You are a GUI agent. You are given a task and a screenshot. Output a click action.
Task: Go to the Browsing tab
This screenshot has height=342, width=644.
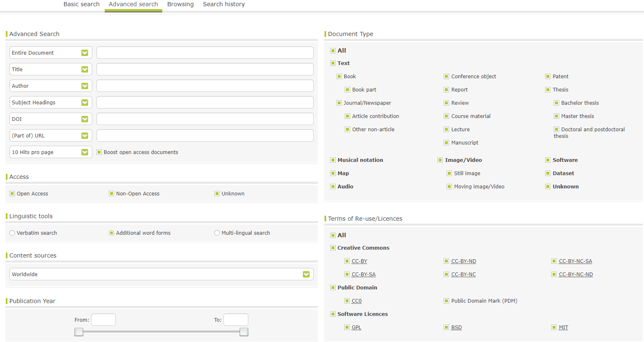180,4
